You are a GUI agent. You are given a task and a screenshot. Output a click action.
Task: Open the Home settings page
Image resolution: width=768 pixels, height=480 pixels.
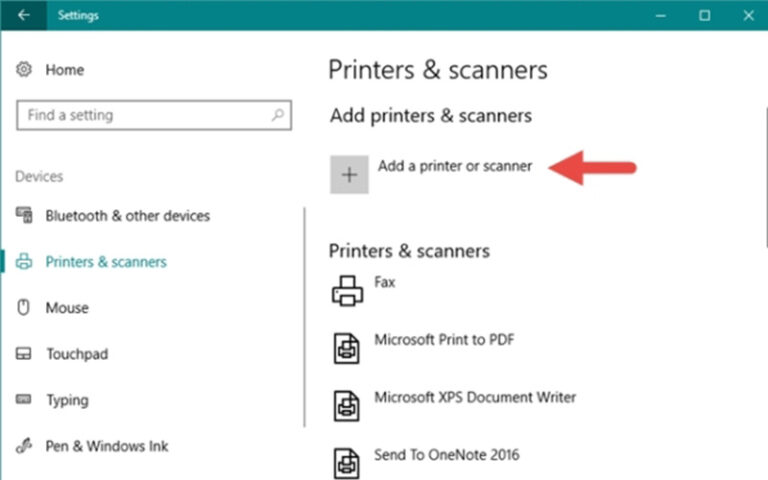[x=65, y=70]
